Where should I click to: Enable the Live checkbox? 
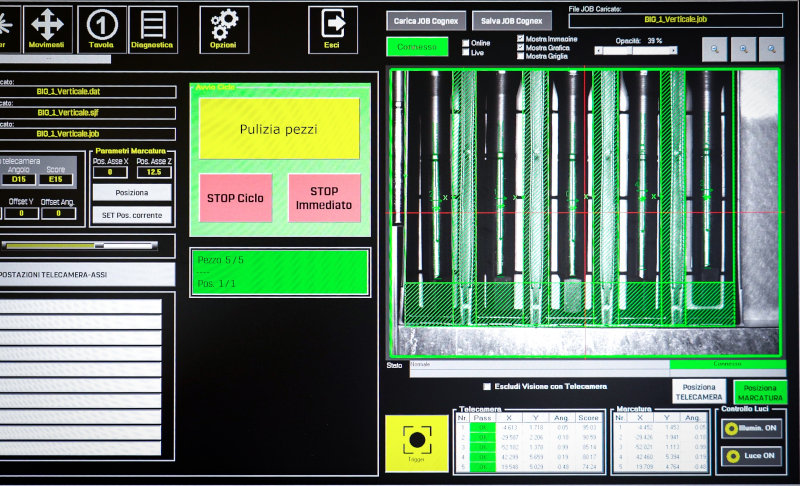tap(465, 52)
